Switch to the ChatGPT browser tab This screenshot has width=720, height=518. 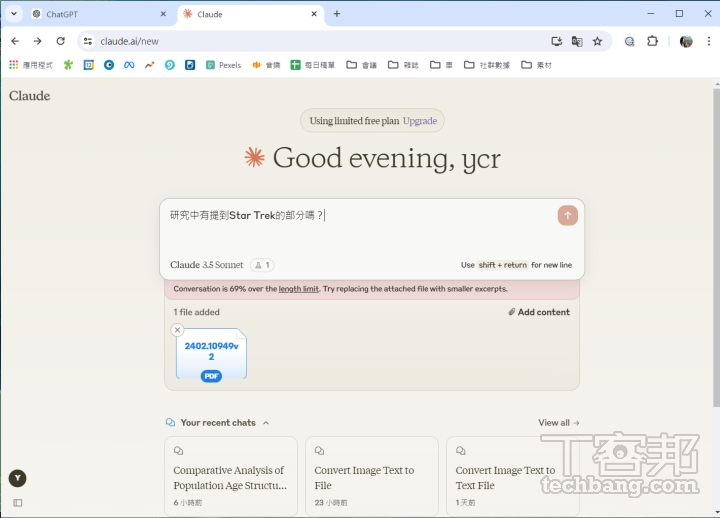99,14
